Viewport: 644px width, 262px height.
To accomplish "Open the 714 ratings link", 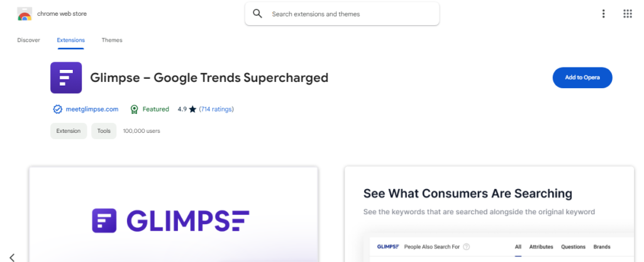I will pyautogui.click(x=216, y=110).
